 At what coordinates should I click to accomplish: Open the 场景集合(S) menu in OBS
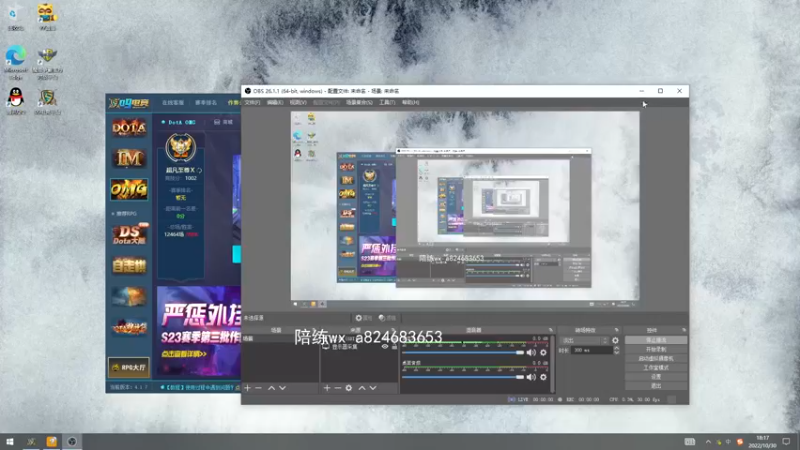pos(359,103)
